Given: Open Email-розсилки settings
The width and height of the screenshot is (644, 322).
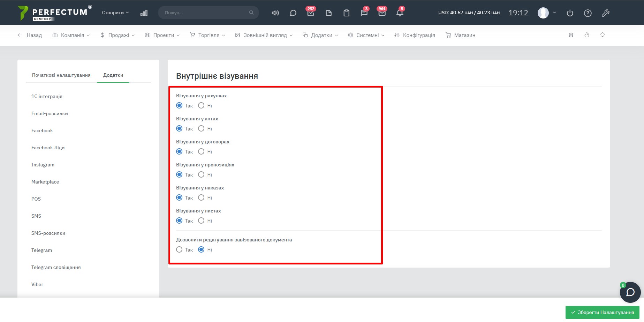Looking at the screenshot, I should point(50,113).
